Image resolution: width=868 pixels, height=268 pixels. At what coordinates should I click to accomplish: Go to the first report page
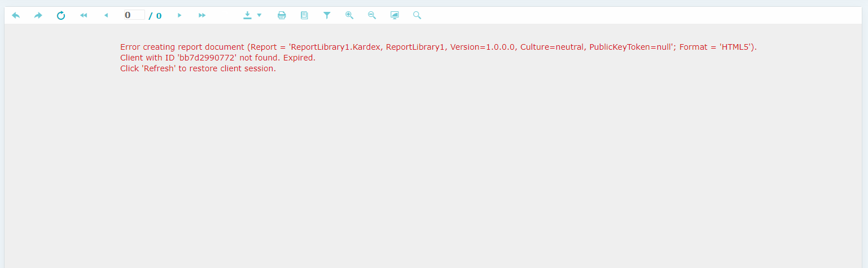84,15
